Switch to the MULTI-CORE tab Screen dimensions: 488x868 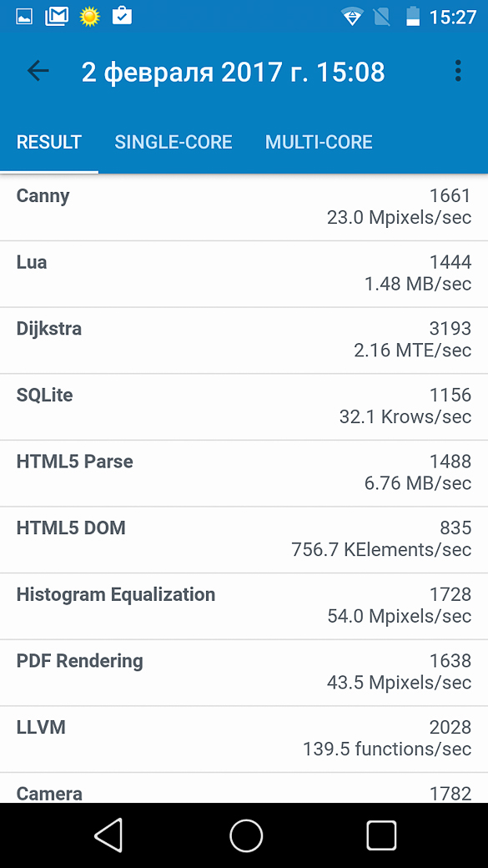(x=319, y=142)
